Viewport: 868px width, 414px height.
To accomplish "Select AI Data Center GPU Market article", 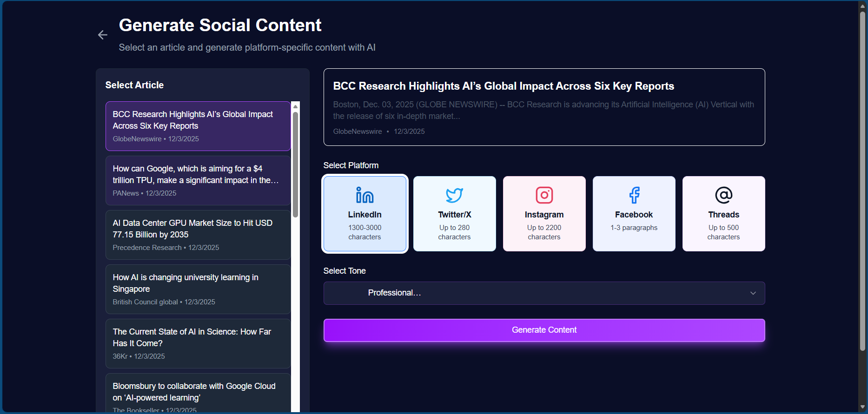I will point(198,235).
